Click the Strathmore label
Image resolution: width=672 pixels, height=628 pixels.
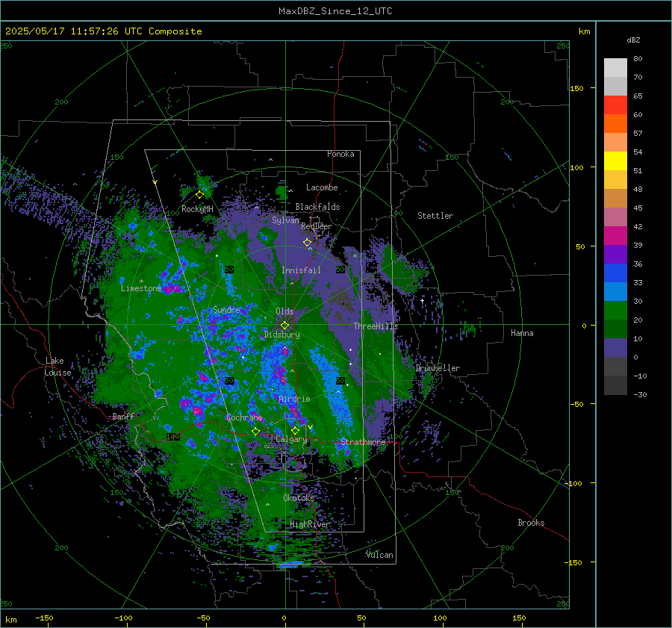(x=363, y=442)
